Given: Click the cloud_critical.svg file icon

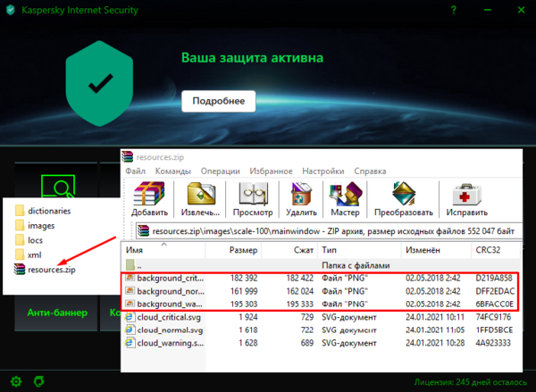Looking at the screenshot, I should [x=130, y=317].
